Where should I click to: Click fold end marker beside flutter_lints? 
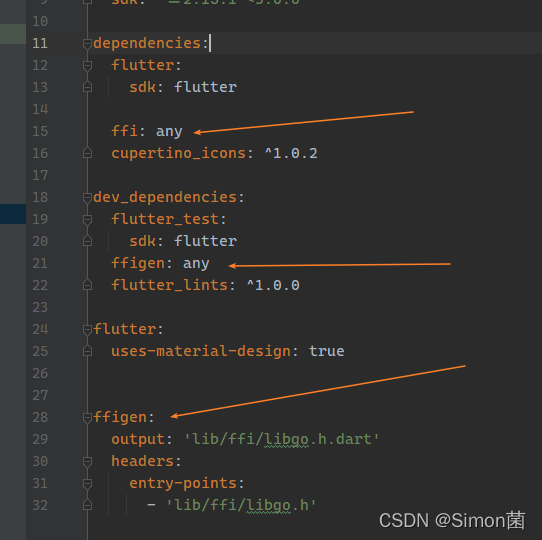tap(87, 285)
